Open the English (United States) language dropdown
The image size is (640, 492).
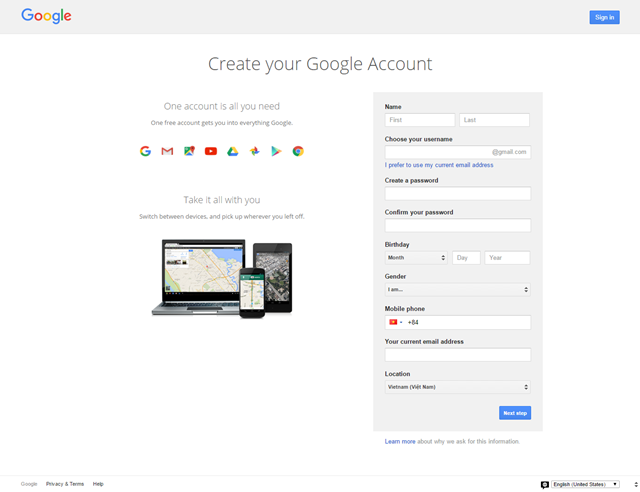tap(585, 484)
